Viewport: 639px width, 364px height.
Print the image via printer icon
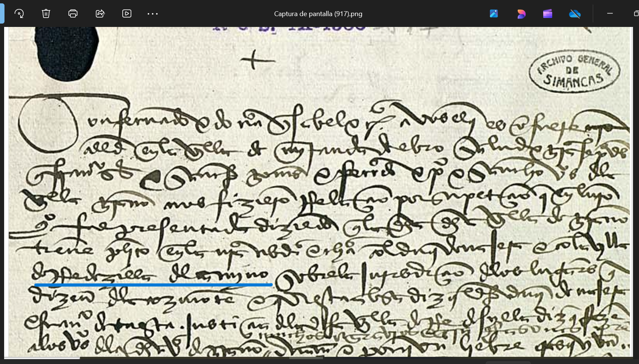coord(73,14)
